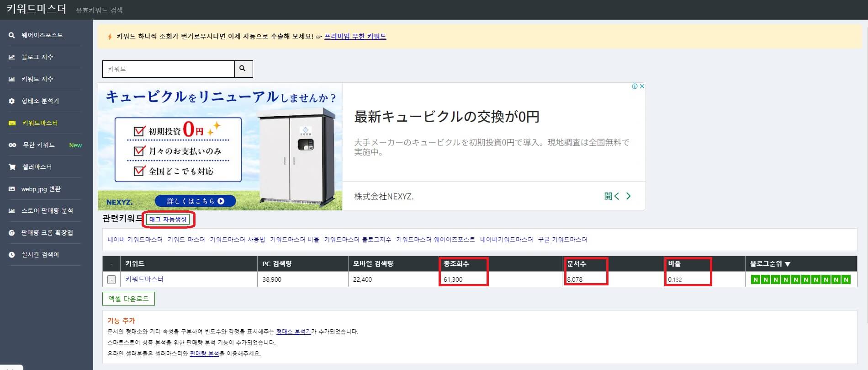Click the 키워드 column header
868x370 pixels.
tap(135, 264)
